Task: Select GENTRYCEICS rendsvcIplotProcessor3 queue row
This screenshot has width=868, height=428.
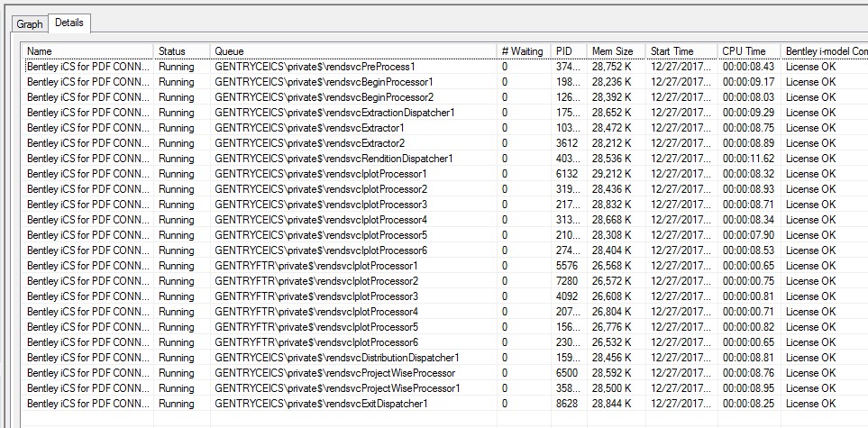Action: [x=445, y=205]
